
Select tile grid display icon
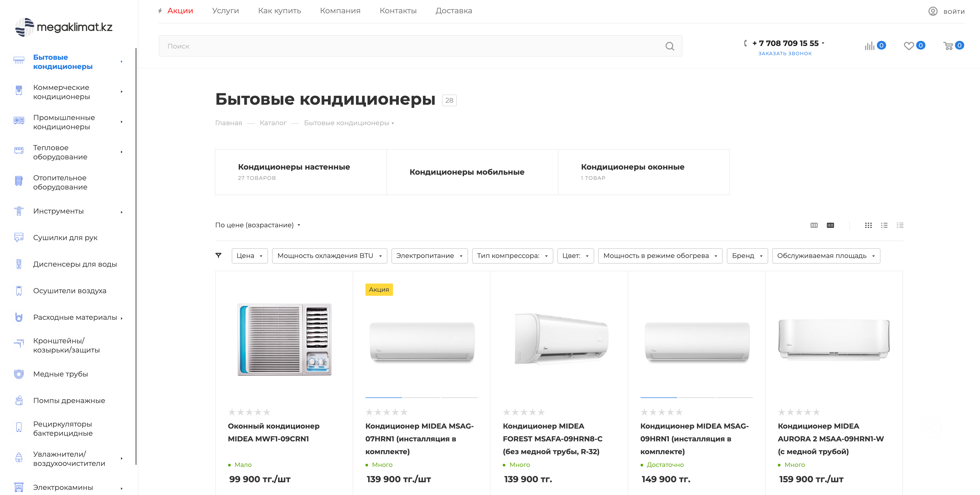click(868, 225)
